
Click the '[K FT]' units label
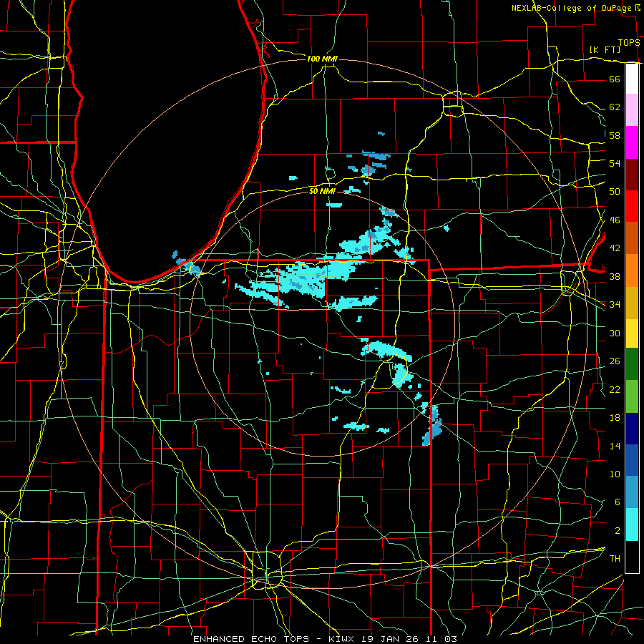coord(605,49)
